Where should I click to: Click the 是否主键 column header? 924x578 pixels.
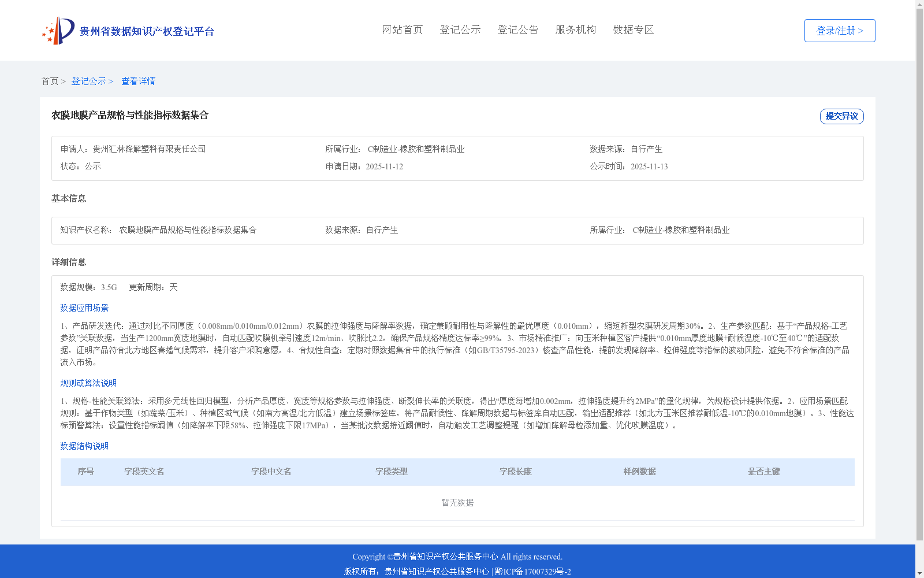click(764, 472)
